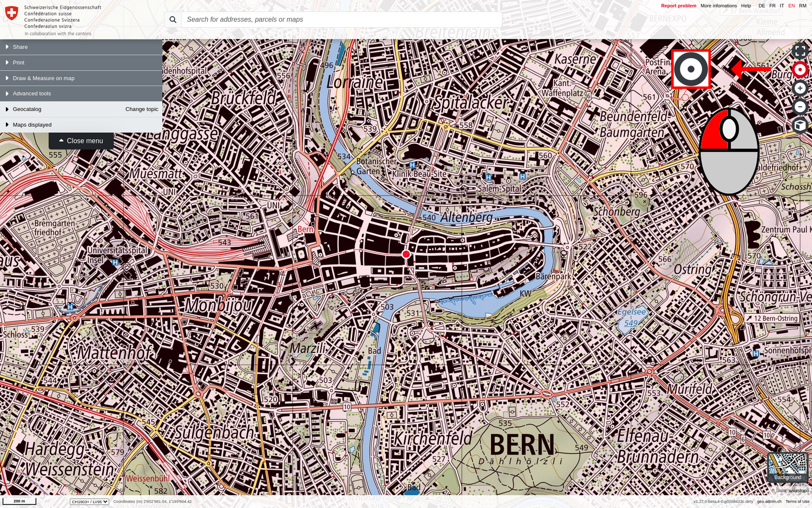Expand the Share section
Image resolution: width=812 pixels, height=508 pixels.
click(20, 47)
